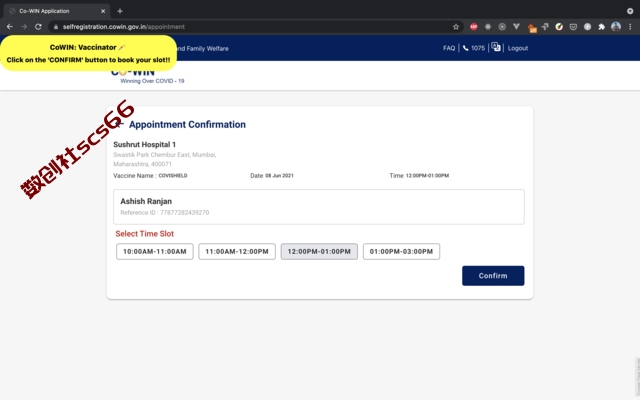The height and width of the screenshot is (400, 640).
Task: Go back using browser back arrow
Action: [10, 27]
